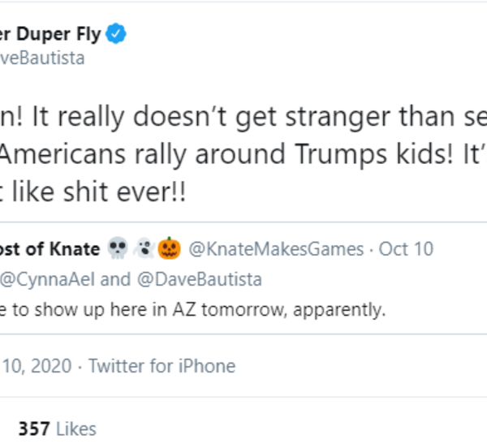Click the blue verified badge
487x448 pixels.
click(x=119, y=34)
